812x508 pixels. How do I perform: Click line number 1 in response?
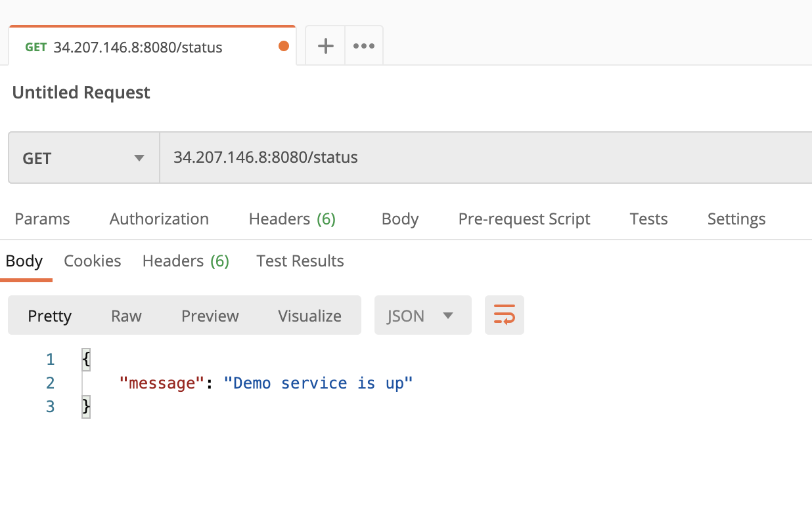coord(51,359)
